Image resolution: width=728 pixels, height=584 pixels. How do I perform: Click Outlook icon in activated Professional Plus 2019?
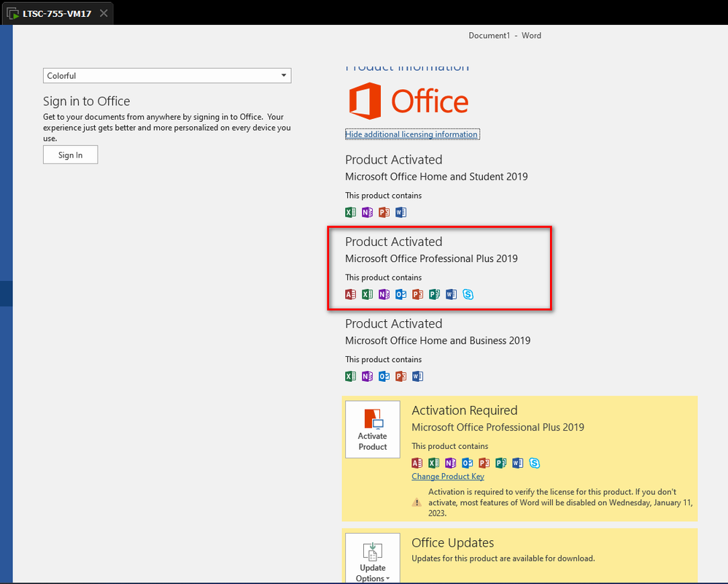coord(400,294)
